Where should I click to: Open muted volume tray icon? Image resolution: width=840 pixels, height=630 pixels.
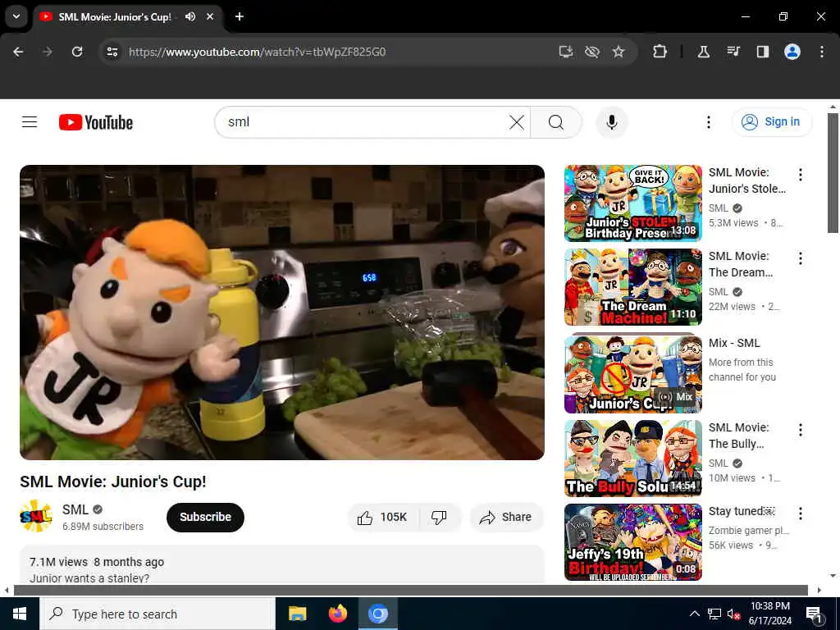tap(733, 614)
